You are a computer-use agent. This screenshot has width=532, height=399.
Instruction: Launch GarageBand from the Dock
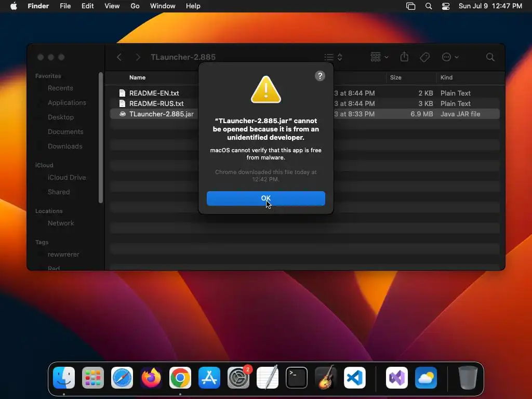point(326,378)
